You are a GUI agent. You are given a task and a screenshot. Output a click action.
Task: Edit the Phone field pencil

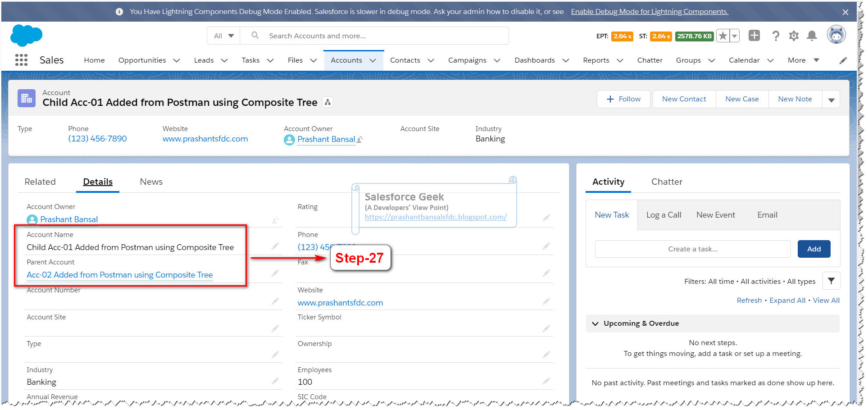pos(546,246)
